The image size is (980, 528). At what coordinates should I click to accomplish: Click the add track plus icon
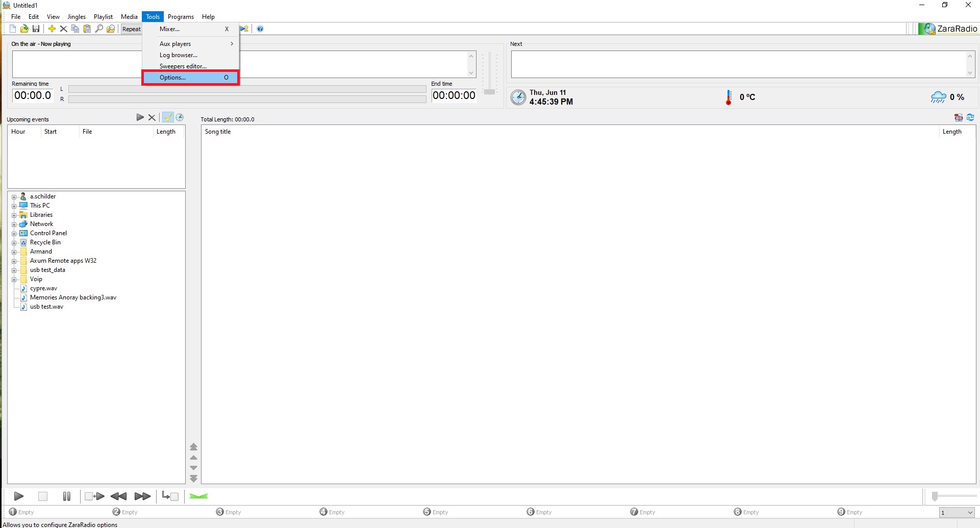click(52, 29)
